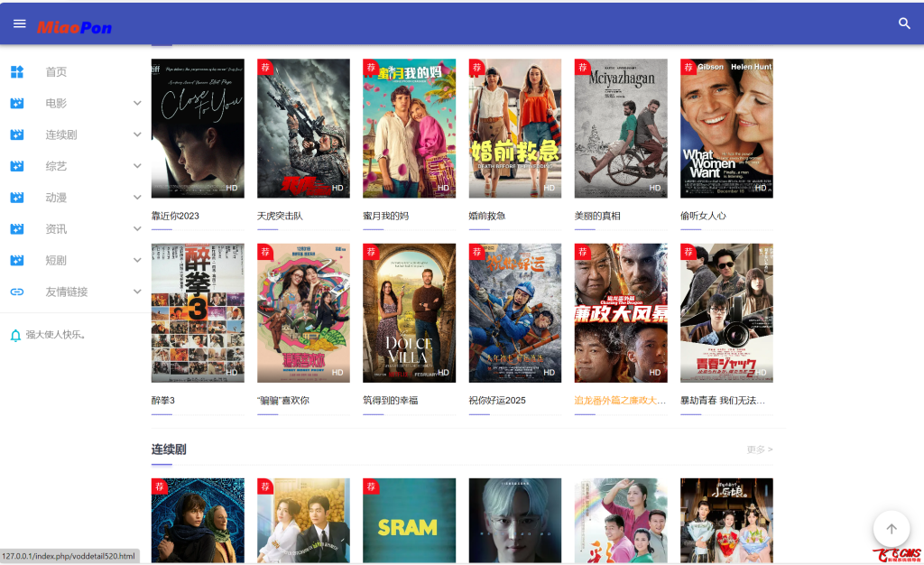
Task: Select 资讯 in the sidebar menu
Action: 56,229
